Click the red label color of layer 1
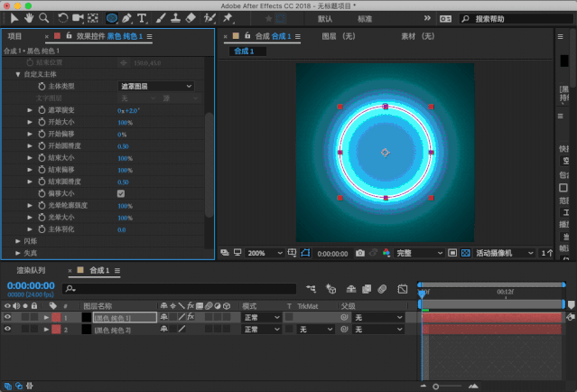 pyautogui.click(x=56, y=318)
